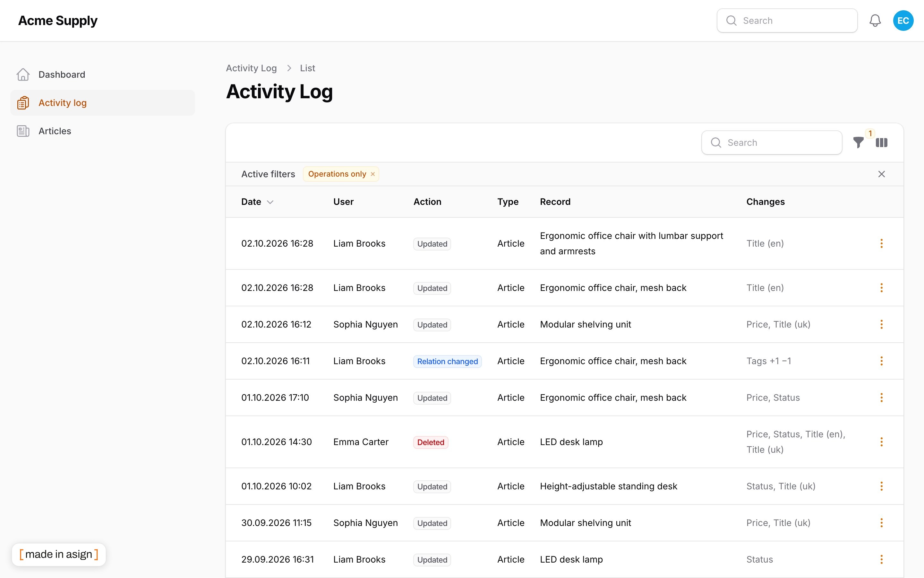Open row actions for 29.09.2026 16:31 entry

[881, 560]
